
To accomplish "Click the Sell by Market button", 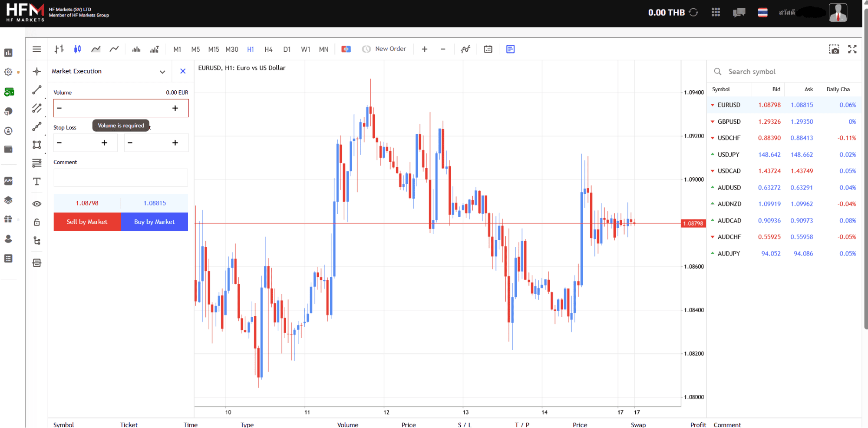I will click(87, 222).
